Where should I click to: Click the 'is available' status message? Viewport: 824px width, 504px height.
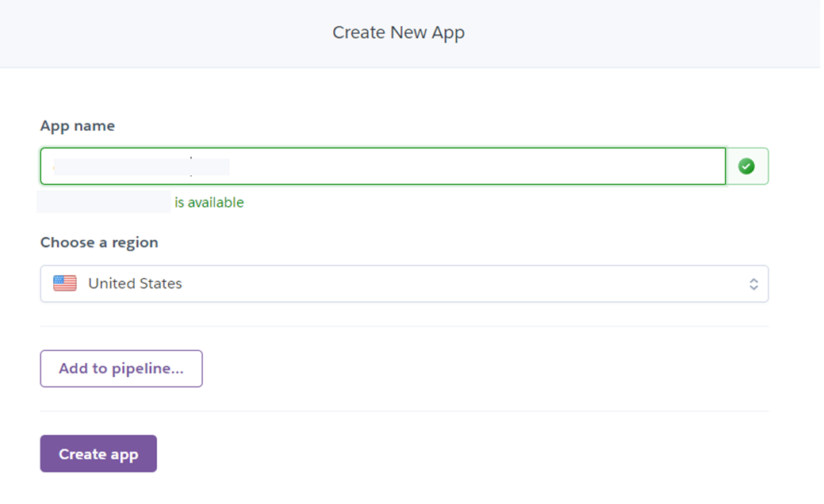pos(209,203)
